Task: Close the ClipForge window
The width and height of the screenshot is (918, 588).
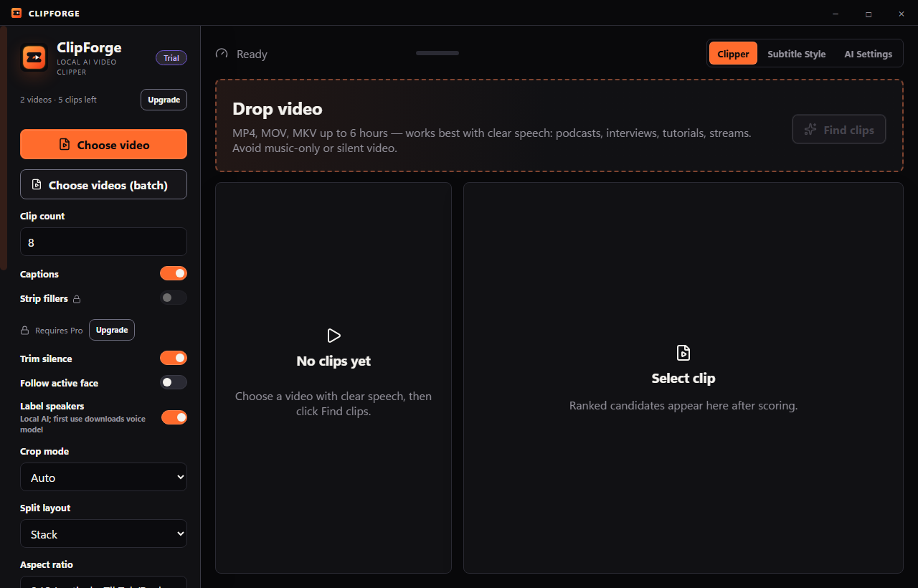Action: point(902,13)
